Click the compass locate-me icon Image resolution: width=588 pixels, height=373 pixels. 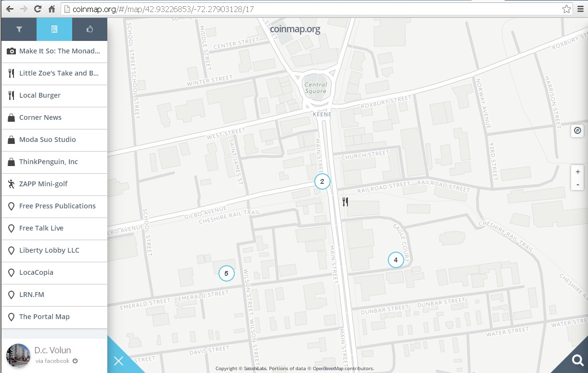click(577, 130)
